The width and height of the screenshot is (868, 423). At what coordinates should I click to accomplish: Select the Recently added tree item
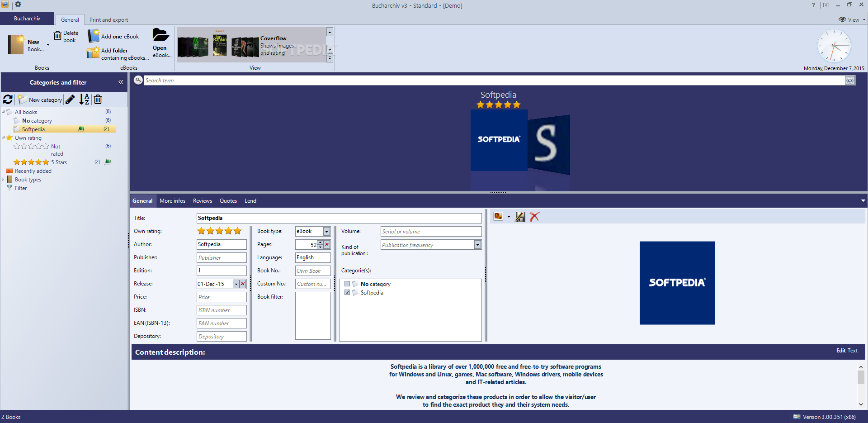pyautogui.click(x=33, y=171)
